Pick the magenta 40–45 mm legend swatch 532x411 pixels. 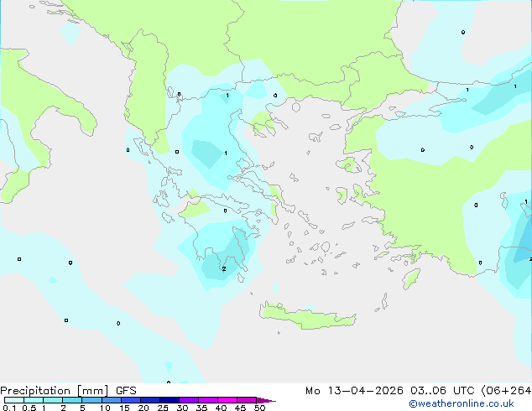point(227,400)
